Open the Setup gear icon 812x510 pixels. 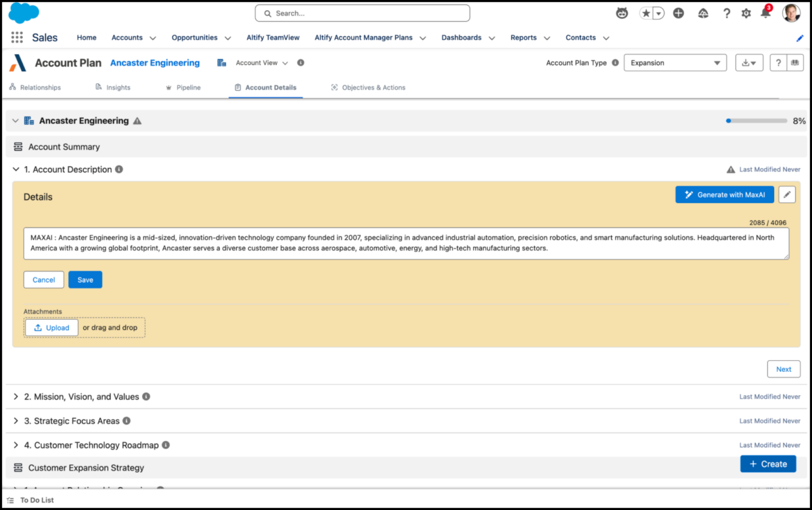746,14
